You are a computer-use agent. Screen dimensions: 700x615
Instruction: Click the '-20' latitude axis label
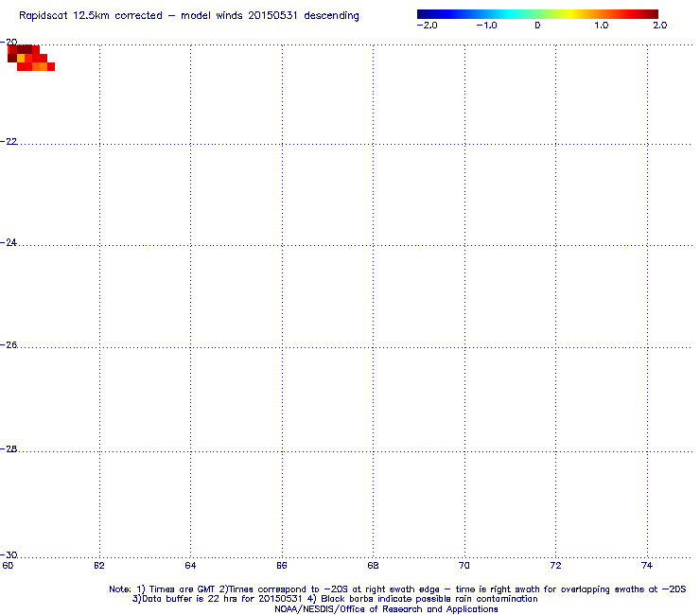[9, 42]
